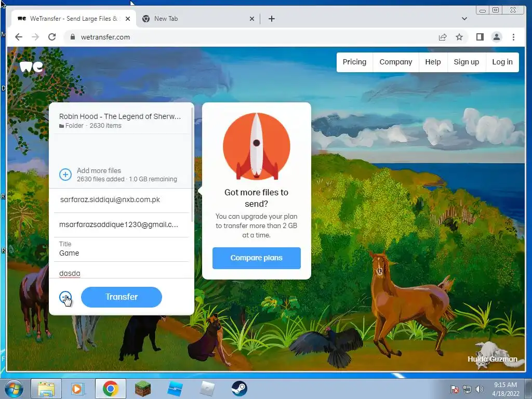Open Windows Media Player taskbar icon
The width and height of the screenshot is (532, 399).
[77, 389]
